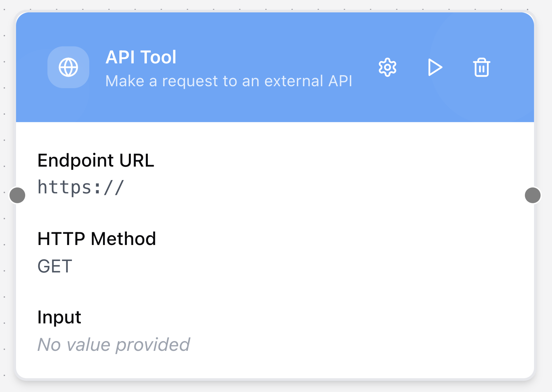
Task: Select the GET method value
Action: (55, 266)
